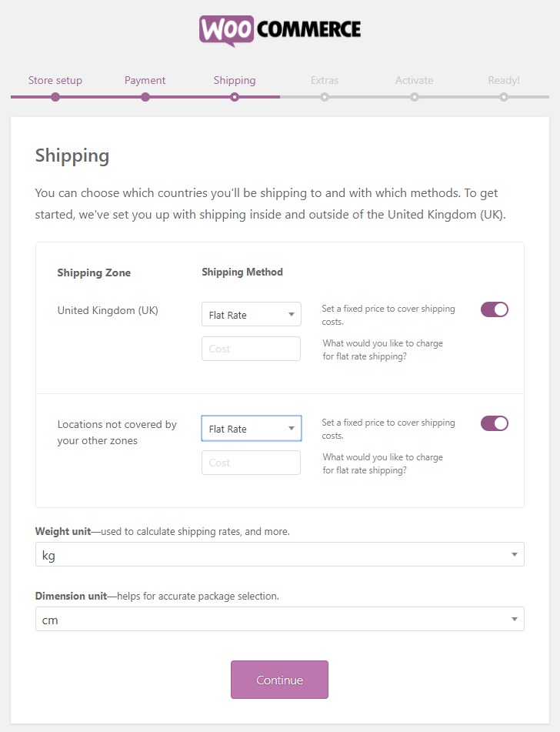The height and width of the screenshot is (732, 560).
Task: Toggle shipping for locations not covered
Action: click(x=494, y=423)
